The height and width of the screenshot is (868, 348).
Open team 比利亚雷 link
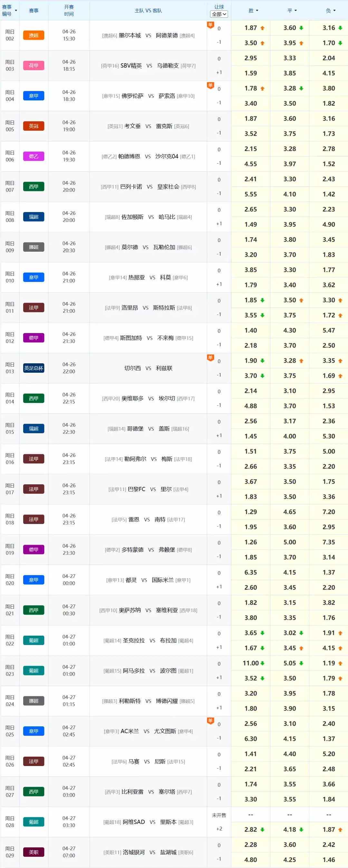(x=133, y=792)
